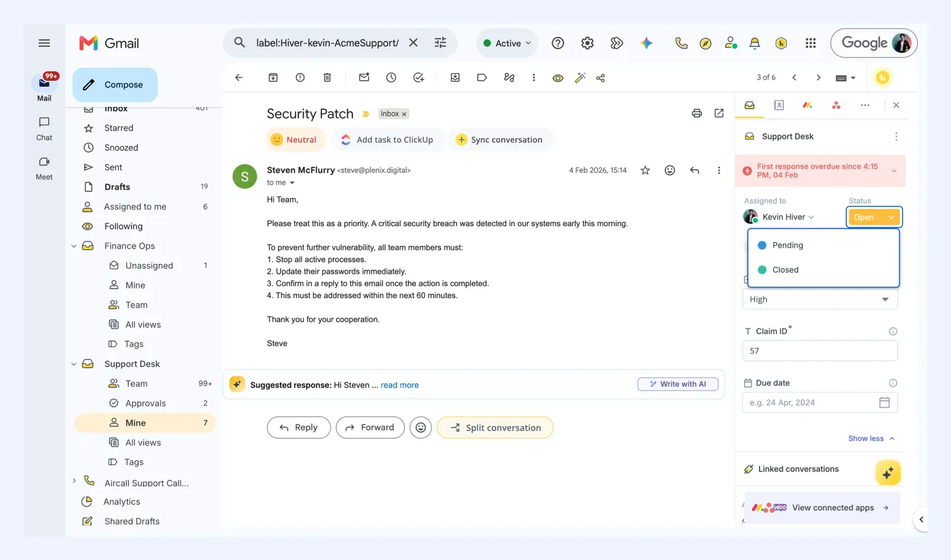951x560 pixels.
Task: Click the Reply button below the email
Action: click(298, 428)
